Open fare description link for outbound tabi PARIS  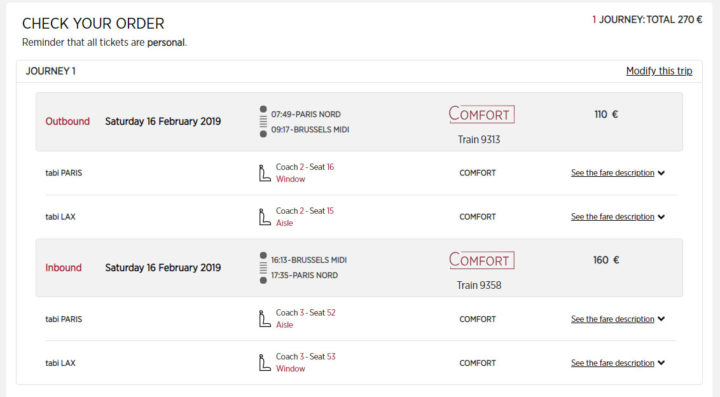pos(613,173)
